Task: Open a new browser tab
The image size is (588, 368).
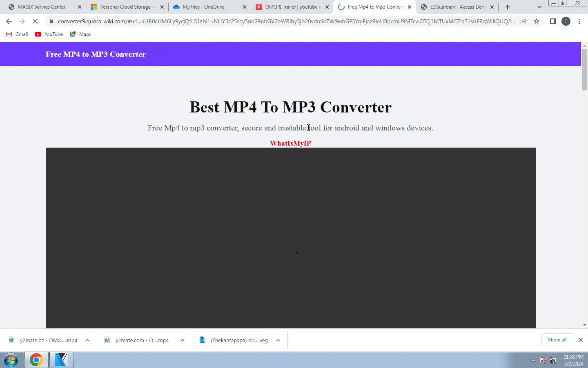Action: [508, 7]
